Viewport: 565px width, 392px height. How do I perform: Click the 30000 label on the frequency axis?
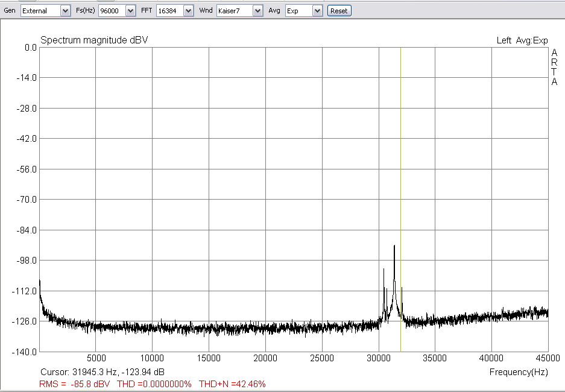click(x=379, y=358)
